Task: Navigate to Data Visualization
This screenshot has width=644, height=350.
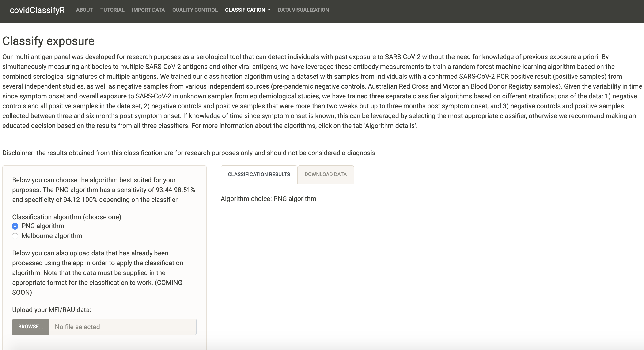Action: pos(303,10)
